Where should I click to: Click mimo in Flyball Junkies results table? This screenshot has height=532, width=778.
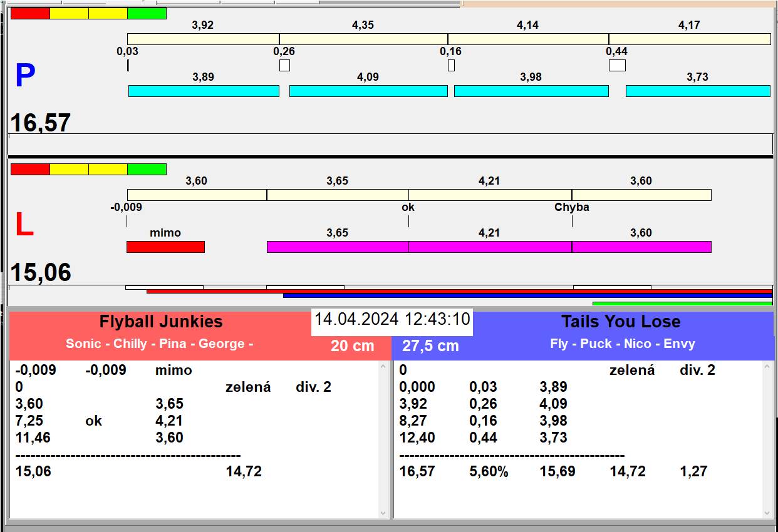(174, 370)
